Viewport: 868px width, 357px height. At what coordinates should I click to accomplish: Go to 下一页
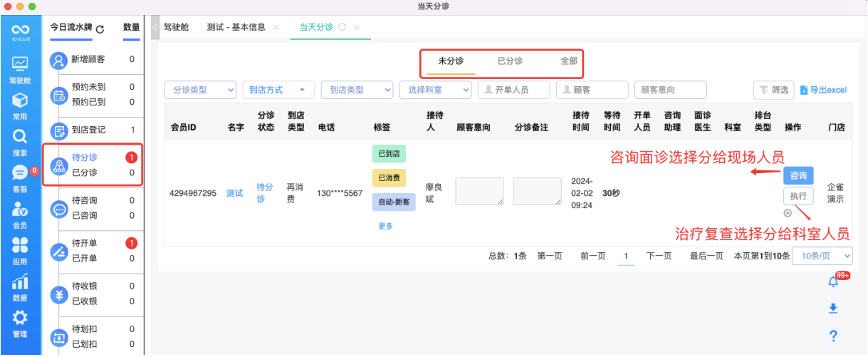pos(659,256)
